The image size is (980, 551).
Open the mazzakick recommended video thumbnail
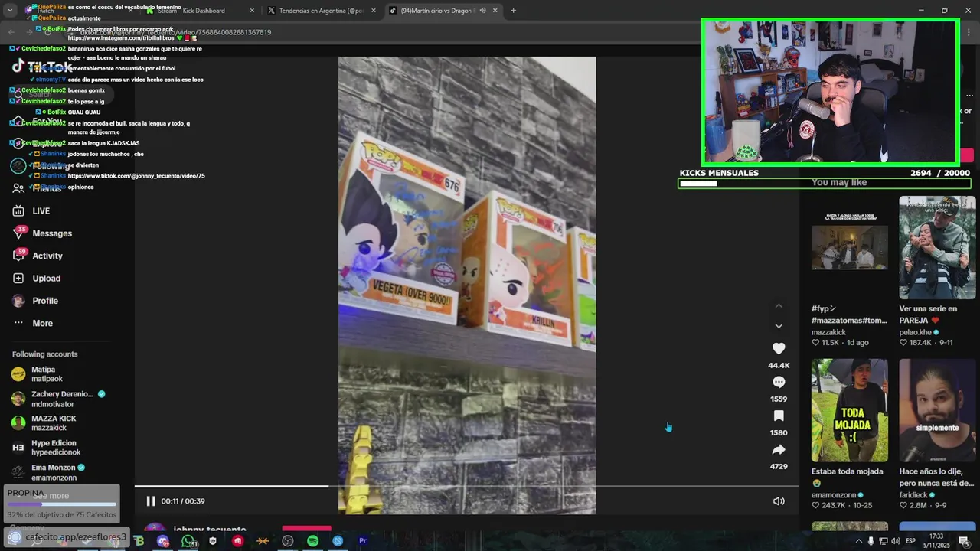coord(850,247)
